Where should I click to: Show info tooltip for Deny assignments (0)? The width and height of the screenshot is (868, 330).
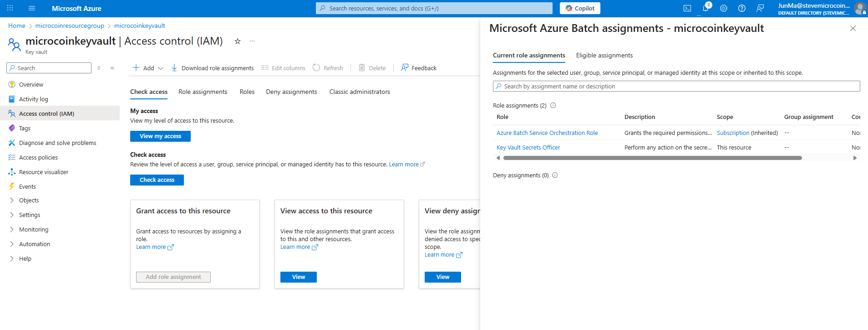(x=555, y=175)
